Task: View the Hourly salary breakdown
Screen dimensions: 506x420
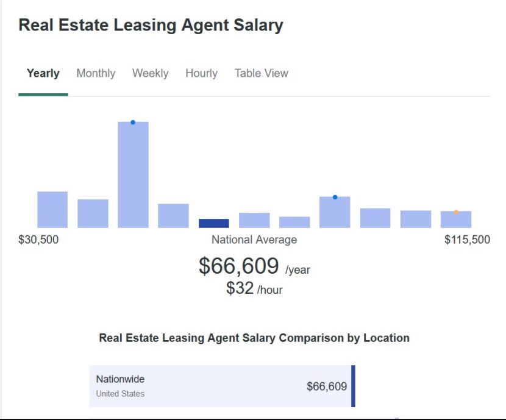Action: tap(201, 73)
